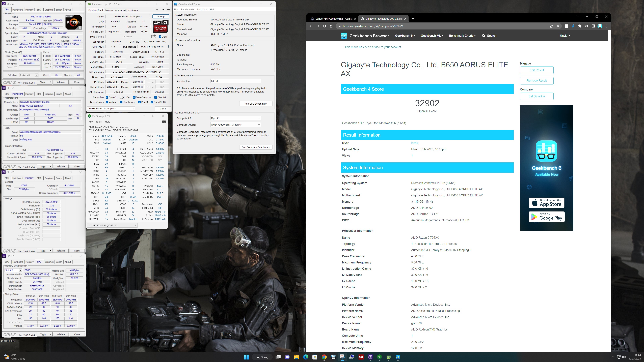Take a GPU-Z screenshot with the camera icon
644x362 pixels.
157,10
